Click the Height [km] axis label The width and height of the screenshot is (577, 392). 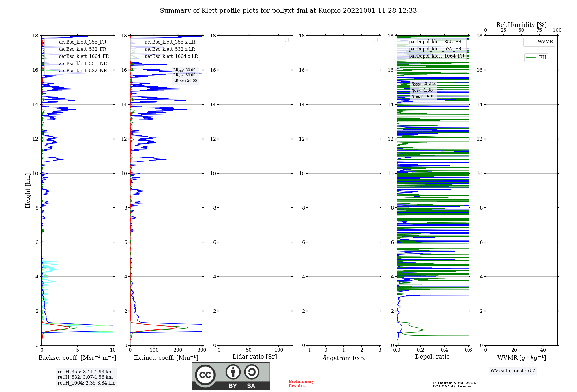[x=28, y=190]
